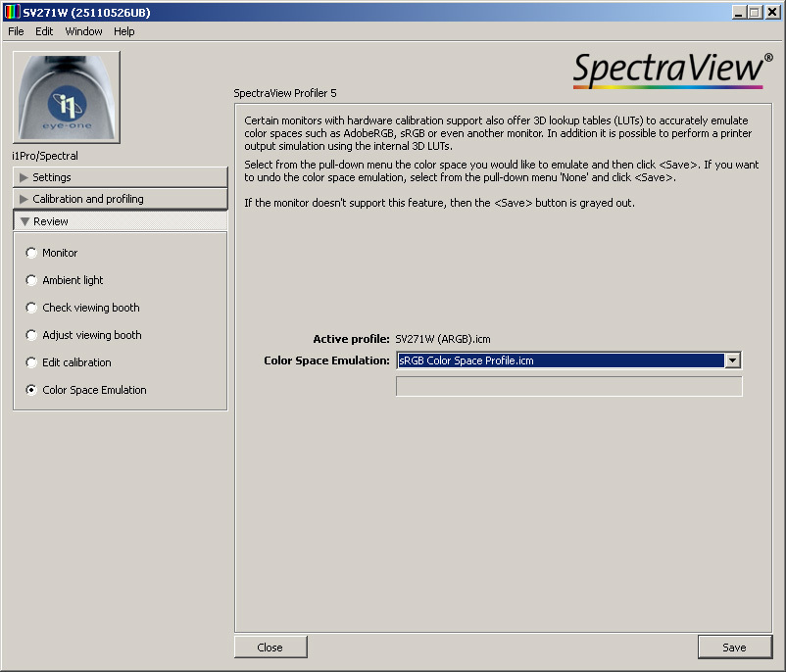Screen dimensions: 786x672
Task: Open the Window menu
Action: (83, 31)
